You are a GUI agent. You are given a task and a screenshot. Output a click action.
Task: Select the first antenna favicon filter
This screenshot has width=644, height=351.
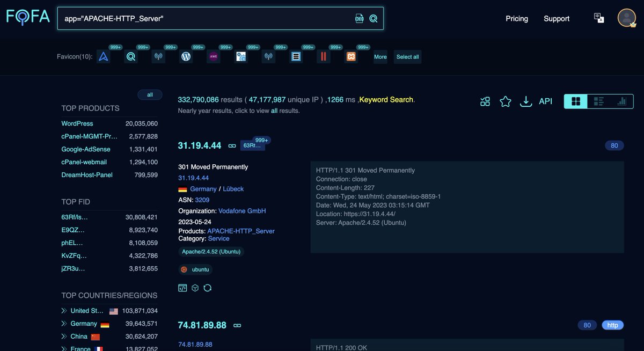(x=158, y=56)
